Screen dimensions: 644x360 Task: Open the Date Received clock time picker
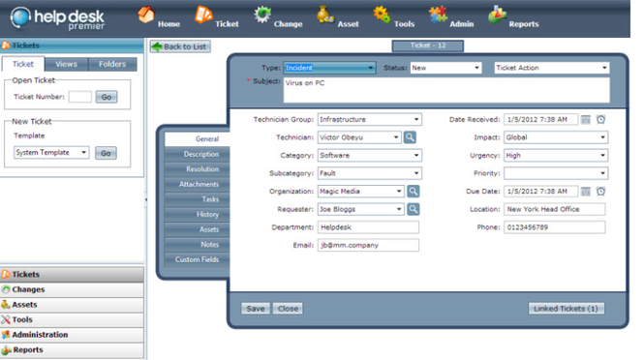600,119
